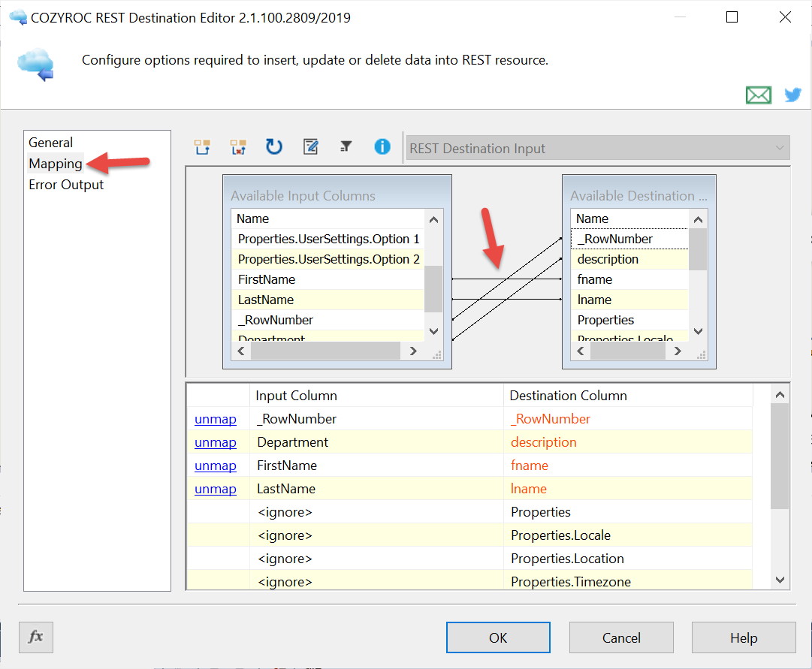Screen dimensions: 812x669
Task: Click mapping table scroll up arrow
Action: [x=780, y=395]
